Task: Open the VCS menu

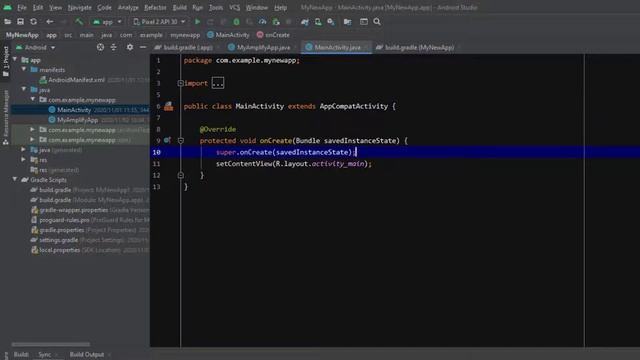Action: click(234, 7)
